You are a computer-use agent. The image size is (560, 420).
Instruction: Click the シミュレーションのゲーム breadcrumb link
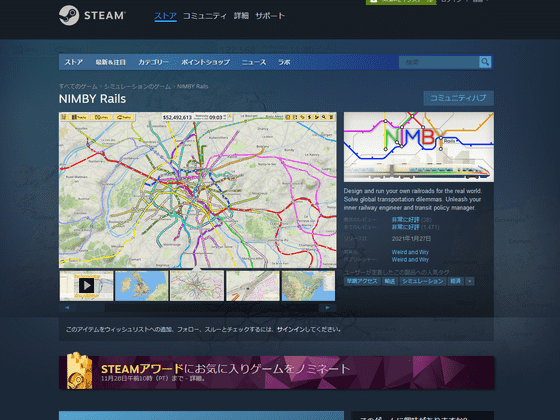tap(137, 86)
